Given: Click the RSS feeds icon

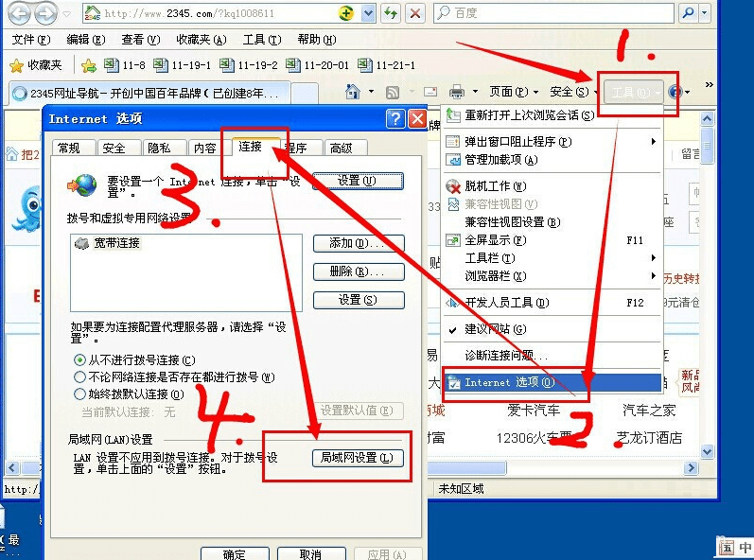Looking at the screenshot, I should (x=393, y=92).
